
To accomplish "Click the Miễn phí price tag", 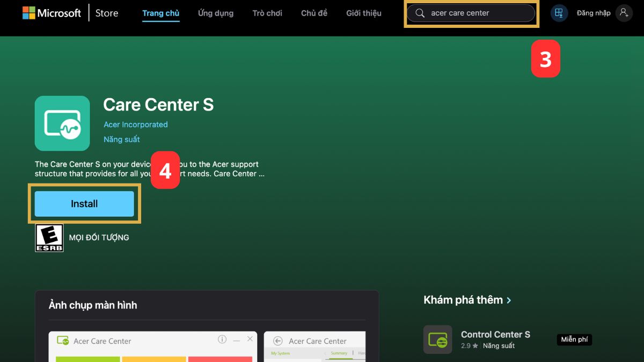I will coord(574,339).
